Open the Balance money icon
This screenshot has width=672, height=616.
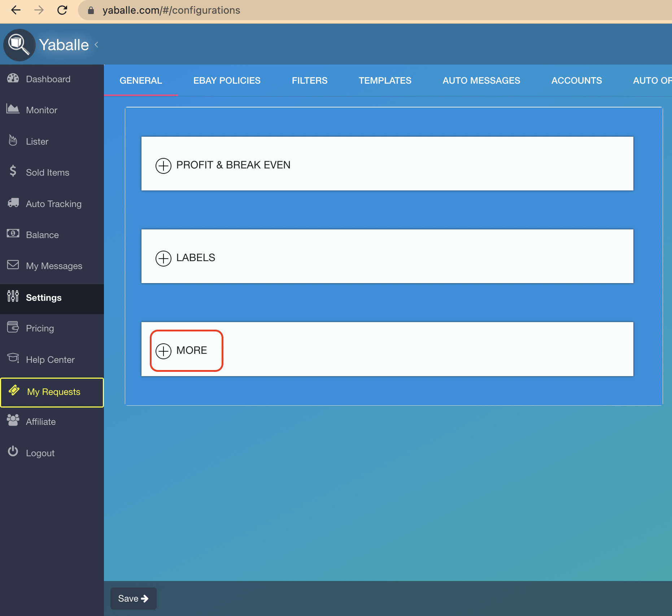[13, 234]
